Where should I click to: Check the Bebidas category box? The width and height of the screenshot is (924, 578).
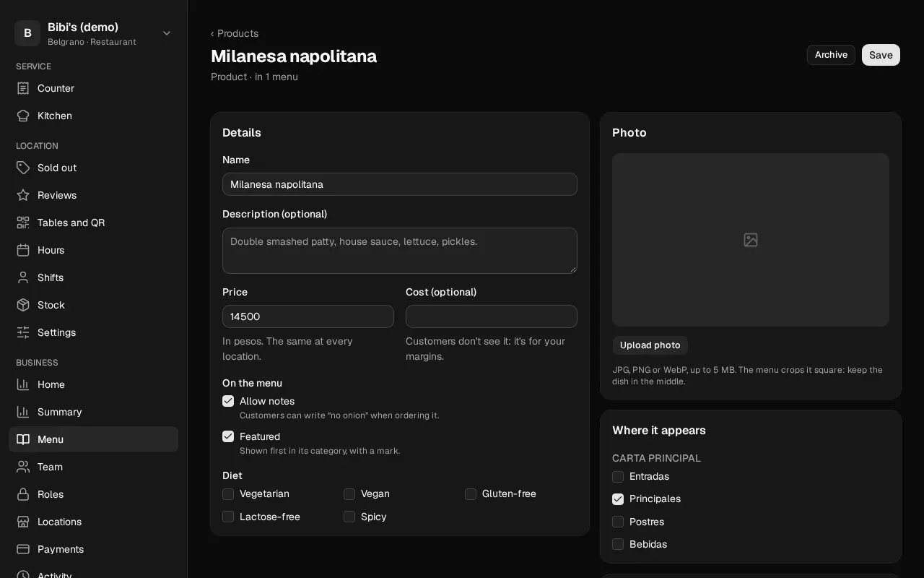tap(618, 544)
